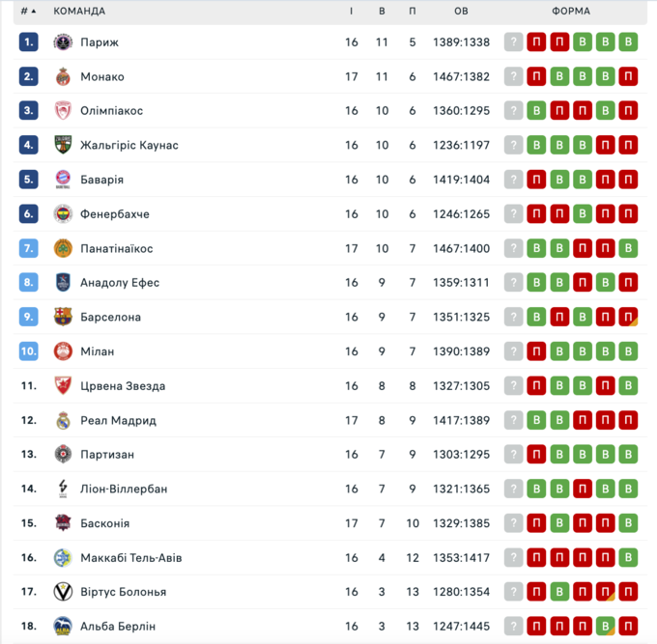Click the Panathinaikos green logo
This screenshot has width=657, height=644.
click(x=63, y=248)
